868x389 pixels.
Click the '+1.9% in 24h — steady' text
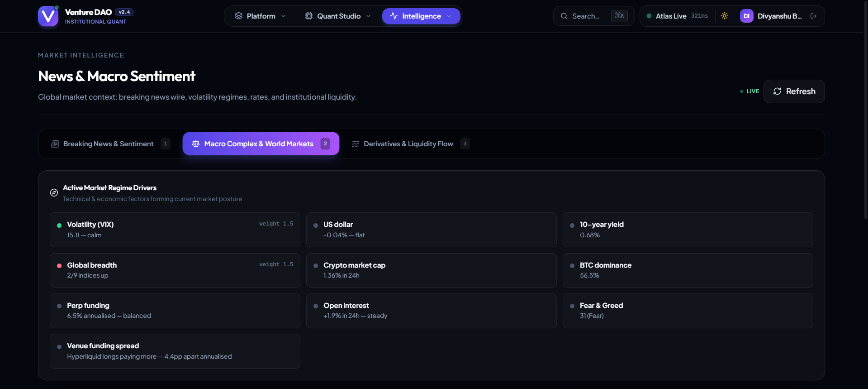(355, 316)
